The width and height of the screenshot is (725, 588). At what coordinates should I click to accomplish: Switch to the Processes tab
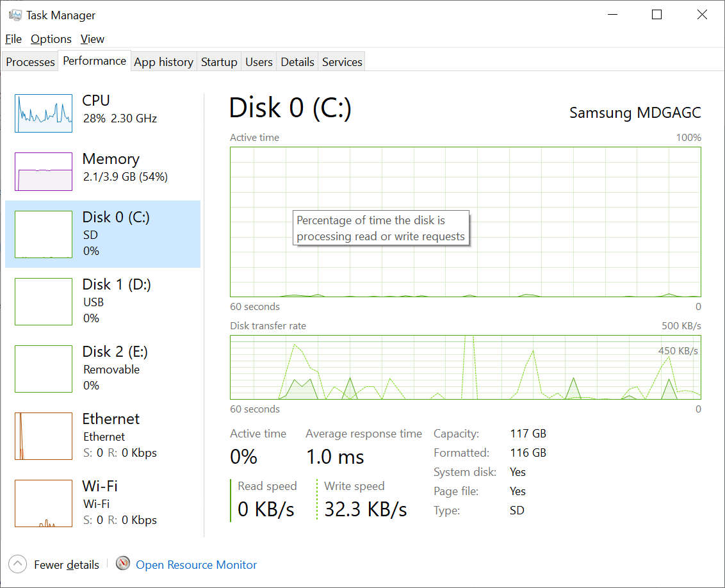click(x=30, y=62)
